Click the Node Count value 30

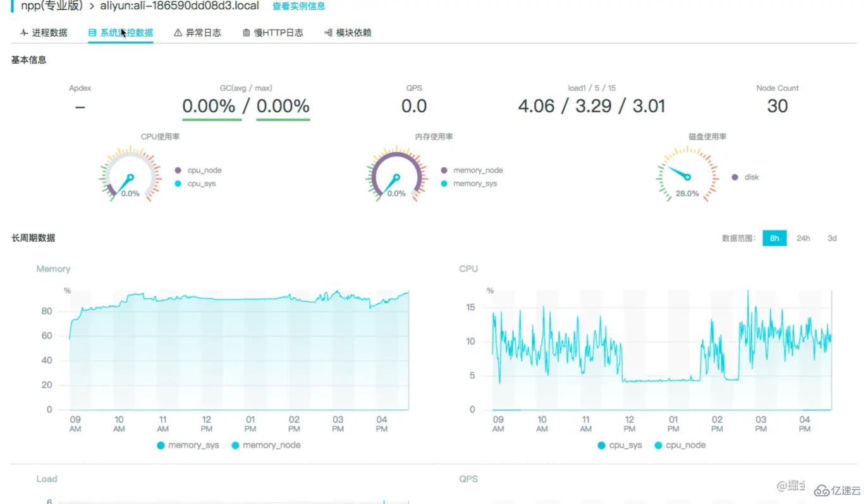tap(778, 106)
